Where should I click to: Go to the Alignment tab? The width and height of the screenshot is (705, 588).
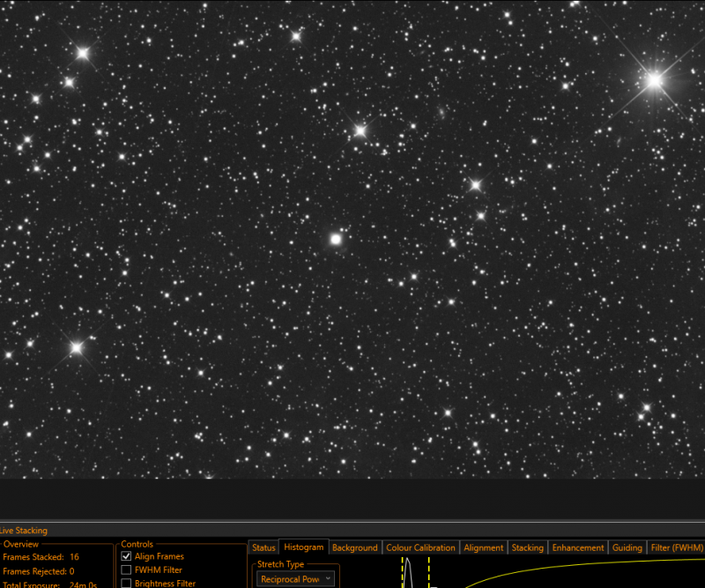coord(483,547)
